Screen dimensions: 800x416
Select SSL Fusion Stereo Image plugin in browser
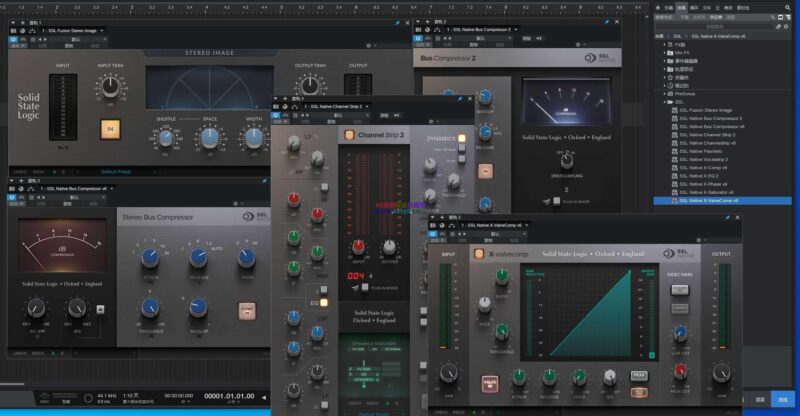(x=706, y=110)
